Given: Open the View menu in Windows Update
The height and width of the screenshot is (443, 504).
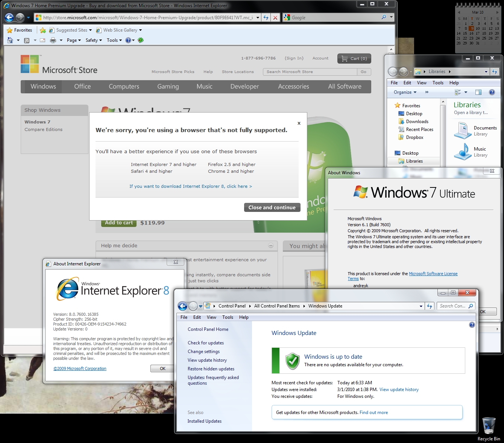Looking at the screenshot, I should click(x=211, y=317).
